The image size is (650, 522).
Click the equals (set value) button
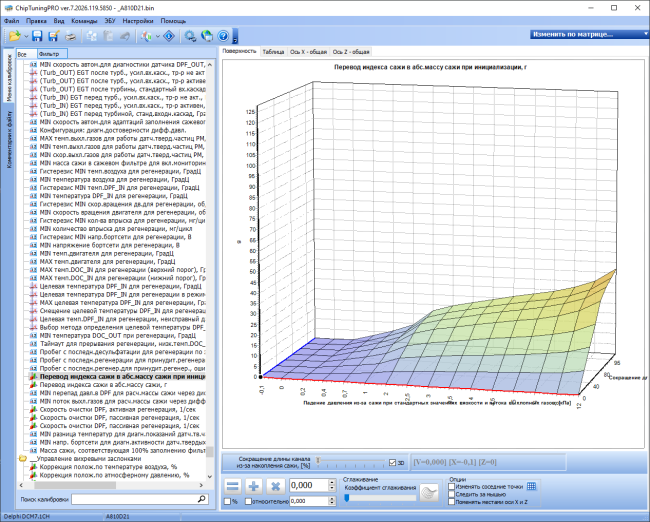(x=233, y=486)
